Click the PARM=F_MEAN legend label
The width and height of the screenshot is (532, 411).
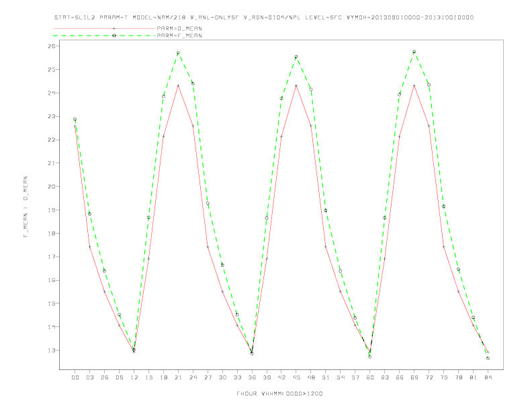coord(179,36)
